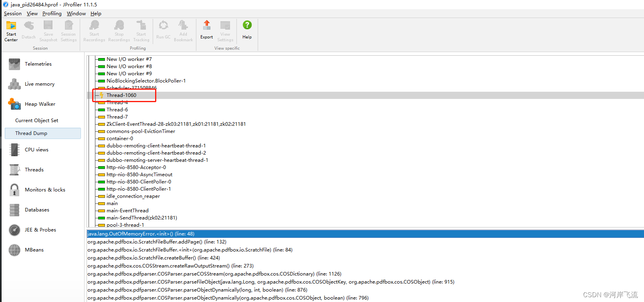Open the Databases section
This screenshot has height=302, width=644.
(37, 210)
